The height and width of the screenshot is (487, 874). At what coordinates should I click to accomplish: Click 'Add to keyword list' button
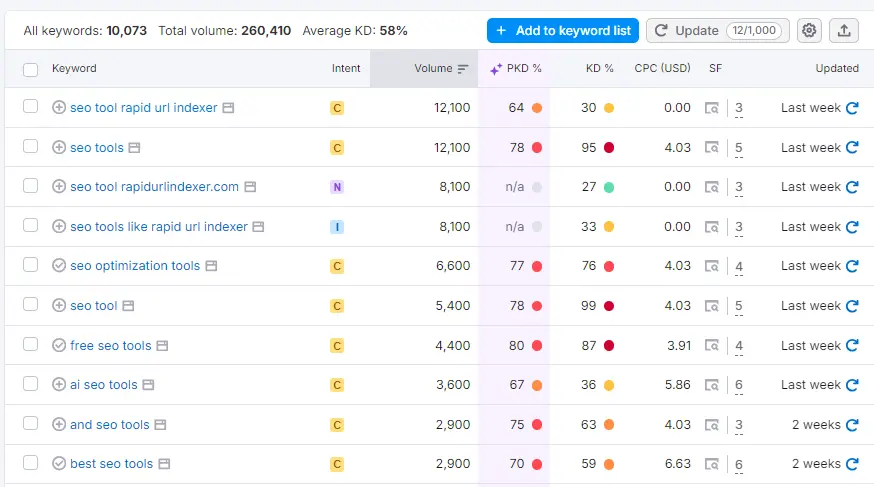[563, 31]
